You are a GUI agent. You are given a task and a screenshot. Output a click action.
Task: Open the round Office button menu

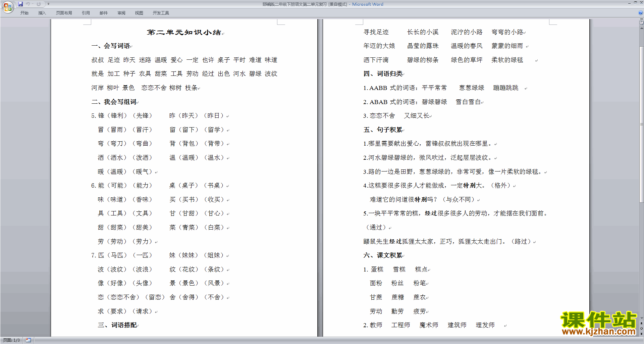tap(7, 7)
